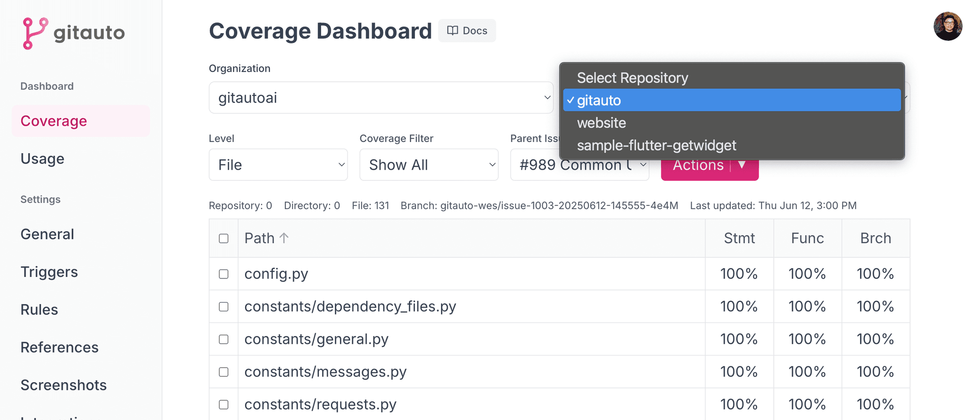Open General settings in sidebar

pos(47,234)
